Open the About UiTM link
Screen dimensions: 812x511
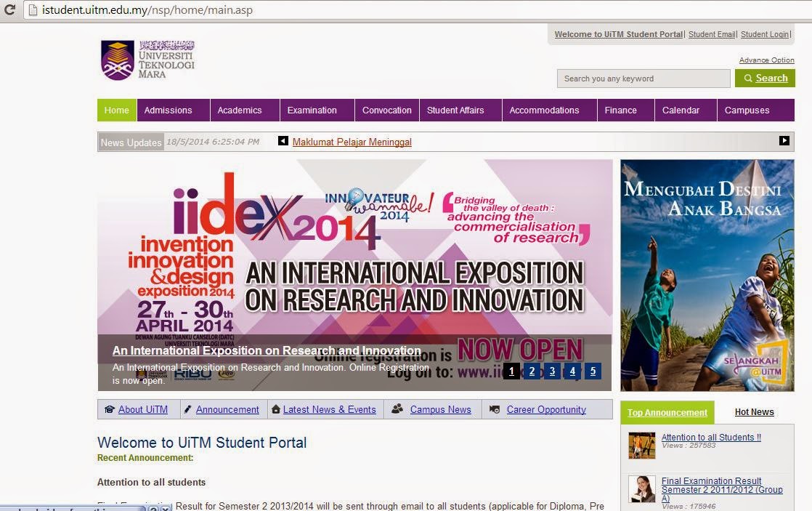[x=143, y=409]
